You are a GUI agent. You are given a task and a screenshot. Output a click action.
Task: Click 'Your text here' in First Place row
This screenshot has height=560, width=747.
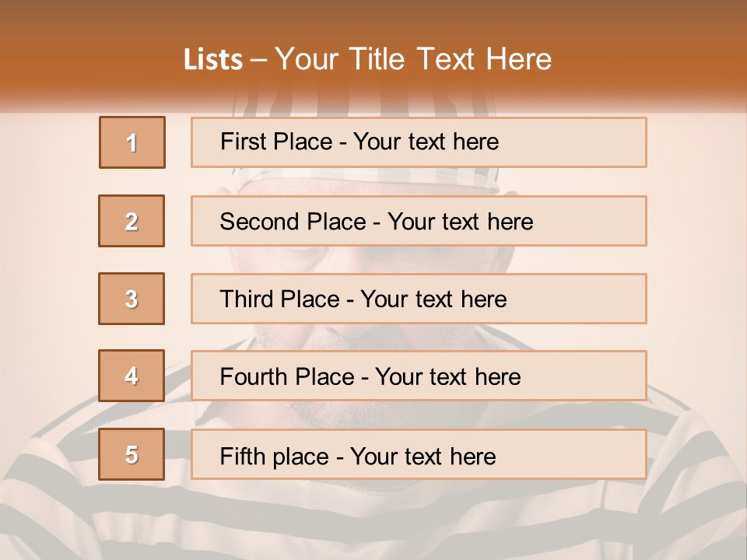coord(426,142)
